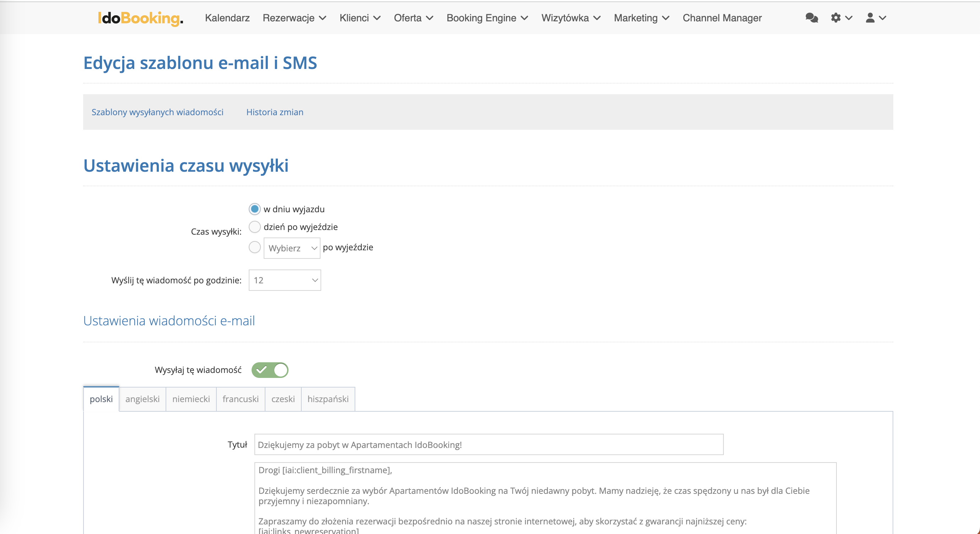Switch to the hiszpański language tab
Image resolution: width=980 pixels, height=534 pixels.
328,399
